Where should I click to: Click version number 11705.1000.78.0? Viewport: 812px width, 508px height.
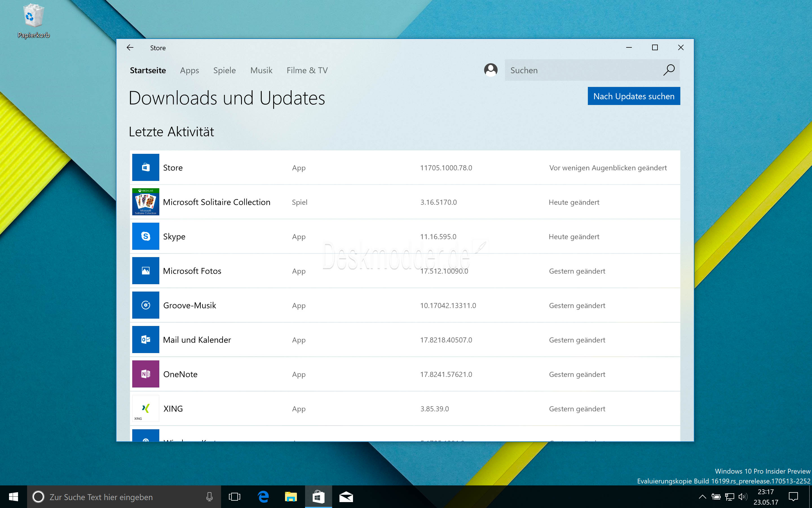coord(446,168)
